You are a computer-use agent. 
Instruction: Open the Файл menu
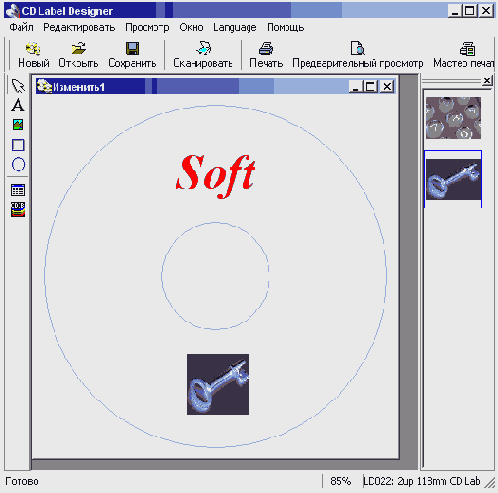[x=21, y=27]
